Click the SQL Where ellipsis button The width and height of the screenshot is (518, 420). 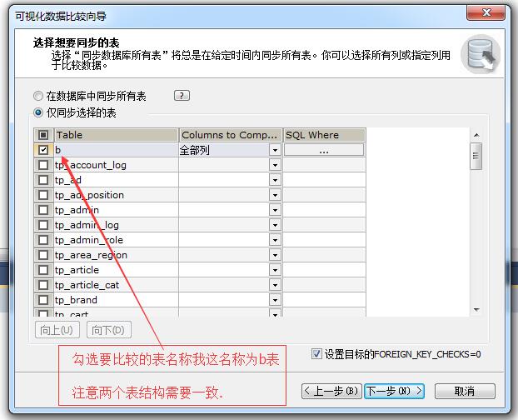[x=323, y=150]
